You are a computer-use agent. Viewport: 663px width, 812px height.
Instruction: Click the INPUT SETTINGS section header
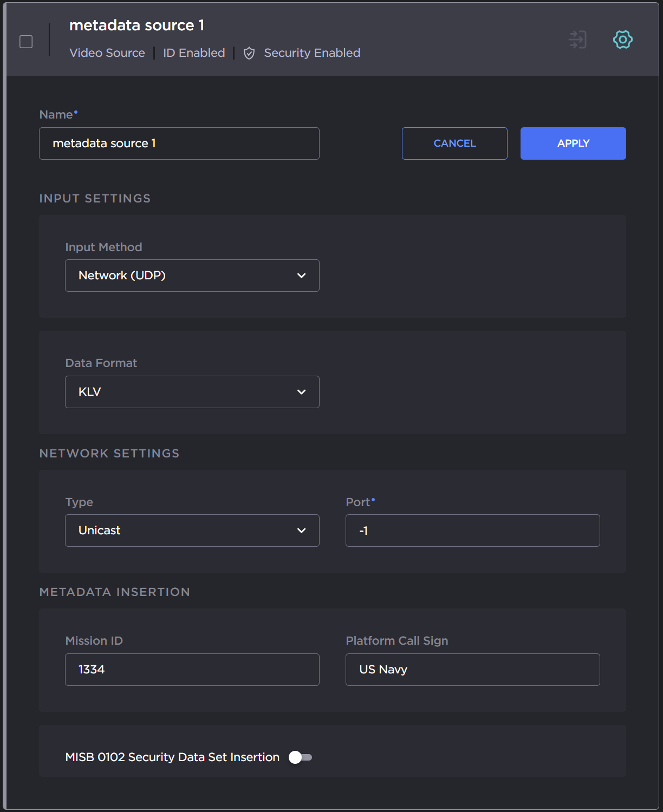click(95, 198)
